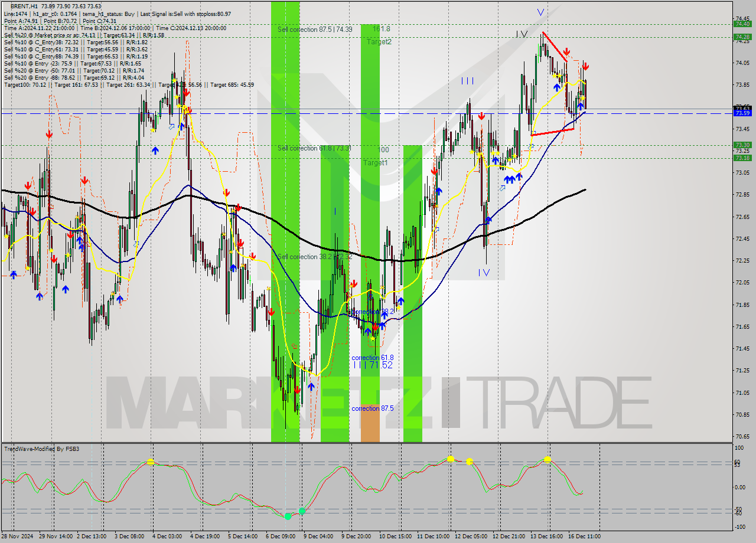
Task: Select the '9 Dec 04:00' time axis label
Action: (318, 537)
